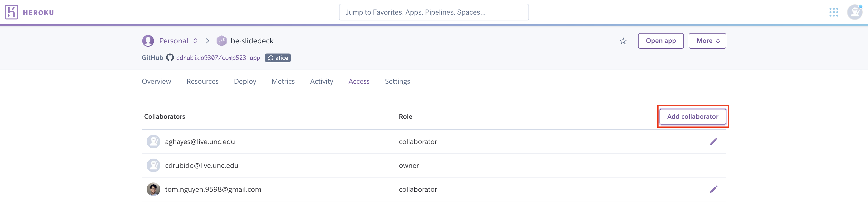Image resolution: width=868 pixels, height=216 pixels.
Task: Open the cdrubido9307/comp523-app GitHub link
Action: (218, 58)
